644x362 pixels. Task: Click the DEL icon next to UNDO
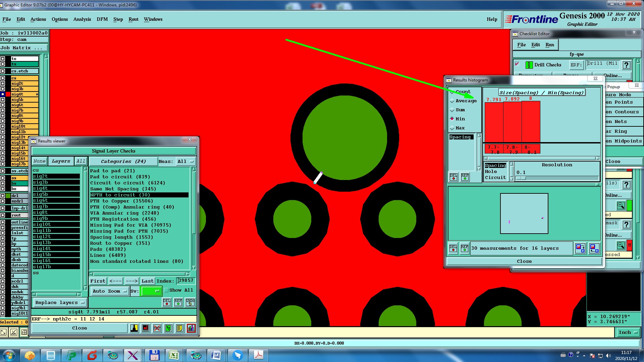(x=167, y=302)
